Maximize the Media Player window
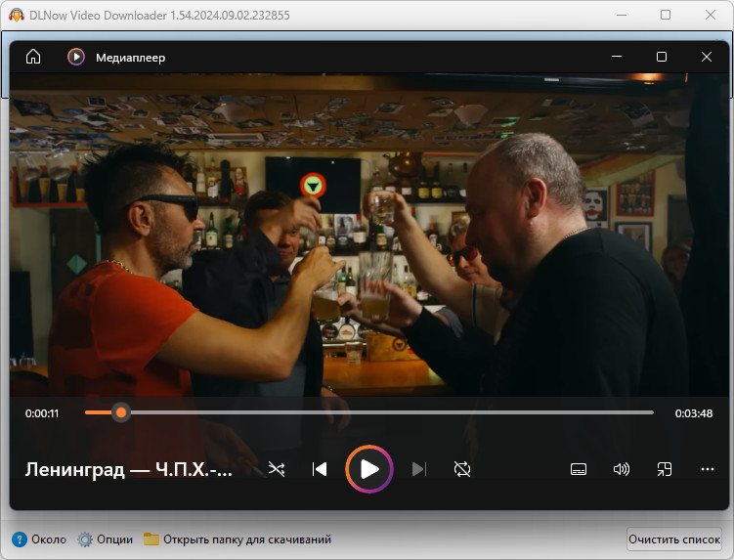Viewport: 734px width, 560px height. 662,57
